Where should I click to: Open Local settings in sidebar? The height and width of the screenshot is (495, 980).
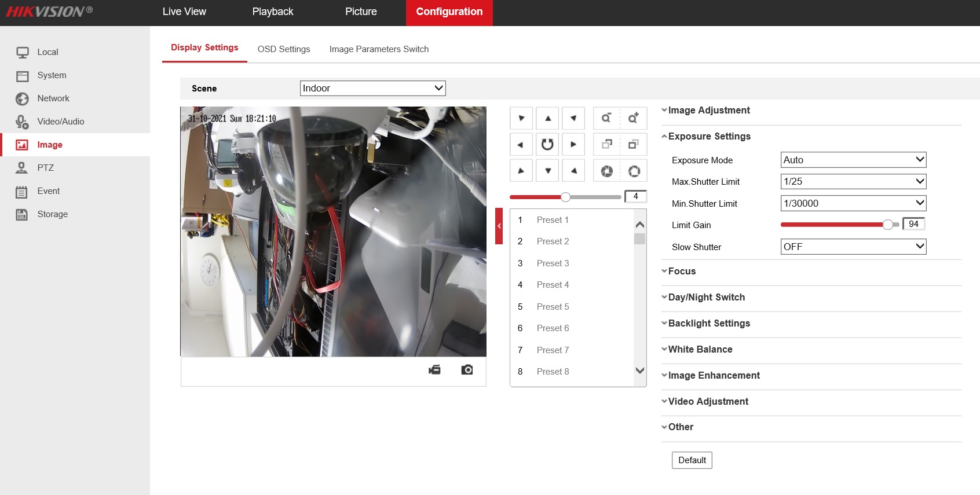click(x=75, y=52)
